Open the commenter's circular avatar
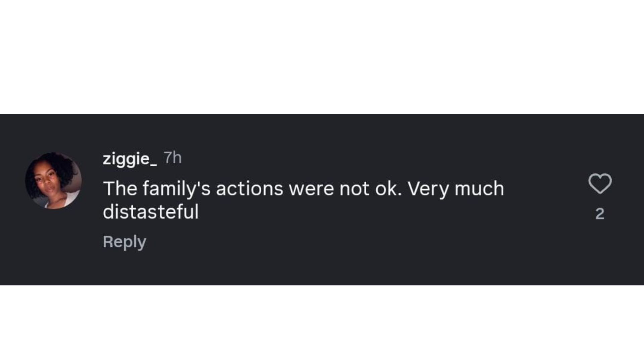 tap(53, 181)
